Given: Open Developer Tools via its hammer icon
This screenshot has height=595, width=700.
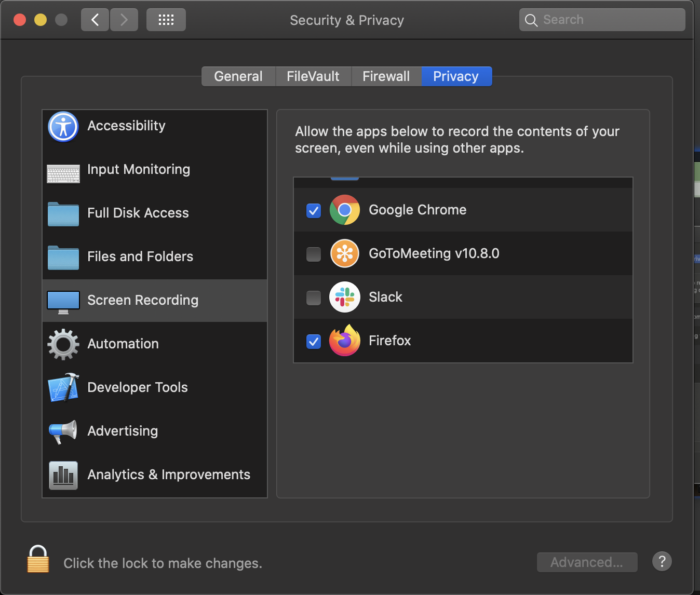Looking at the screenshot, I should click(63, 387).
